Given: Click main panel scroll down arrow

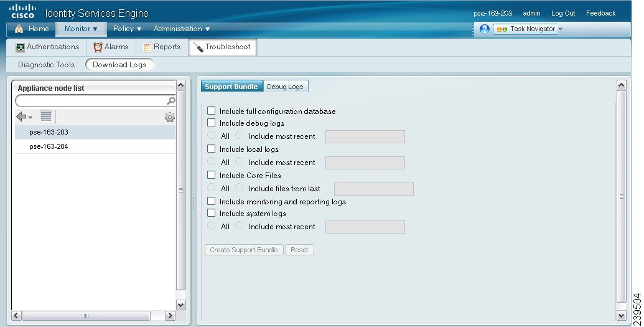Looking at the screenshot, I should click(622, 316).
